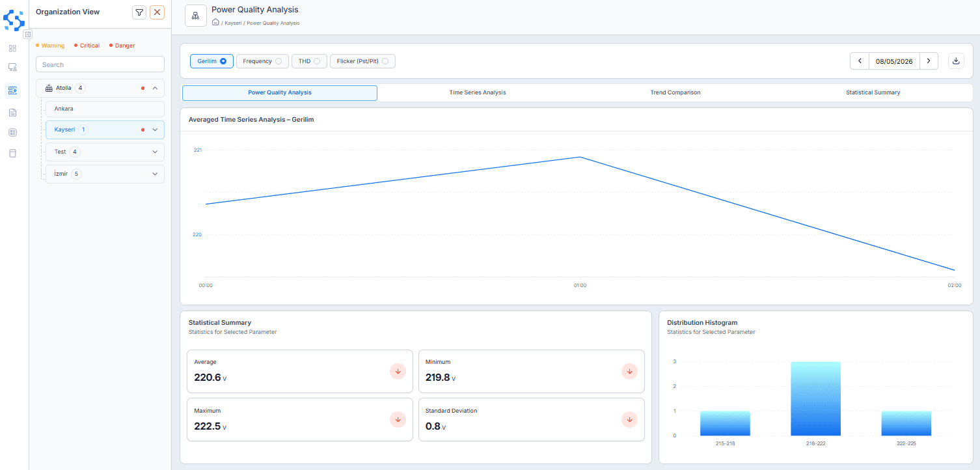Expand the Kayseri tree node

pyautogui.click(x=155, y=130)
